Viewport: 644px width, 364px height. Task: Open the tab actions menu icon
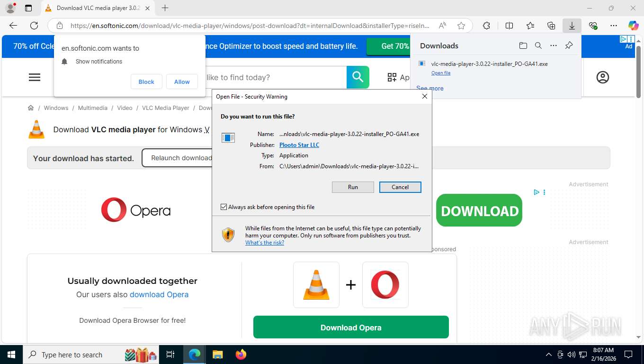(x=28, y=8)
